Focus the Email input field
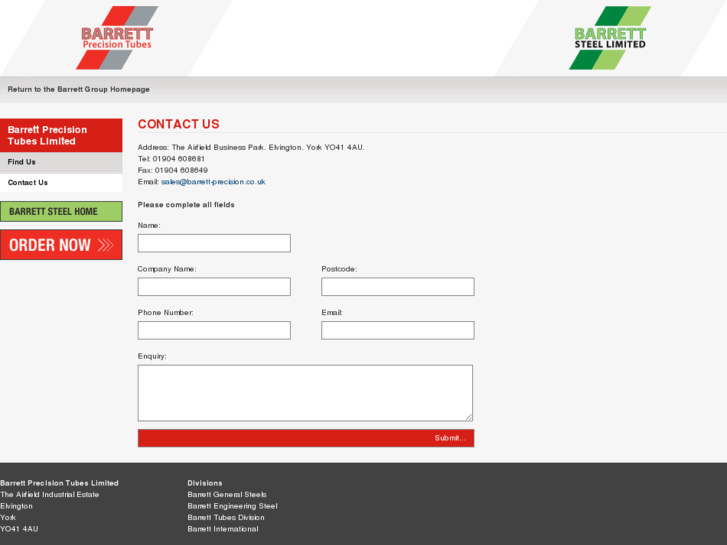 [398, 330]
